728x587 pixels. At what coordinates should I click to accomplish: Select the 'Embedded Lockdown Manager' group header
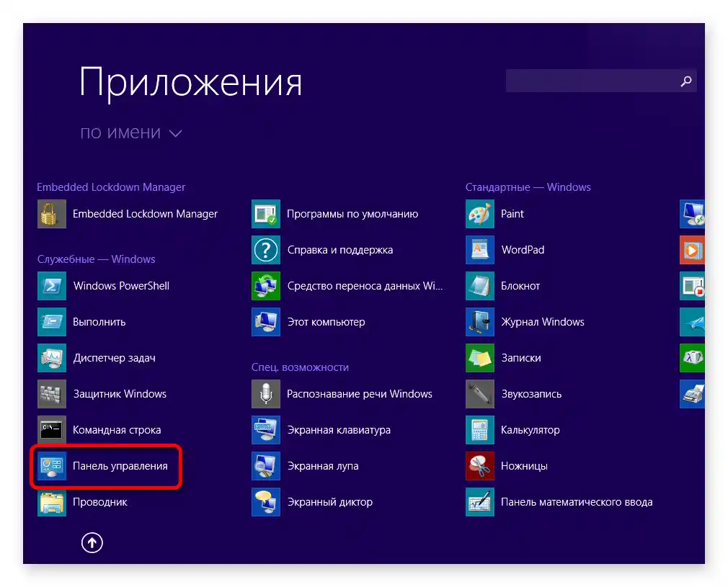coord(111,187)
